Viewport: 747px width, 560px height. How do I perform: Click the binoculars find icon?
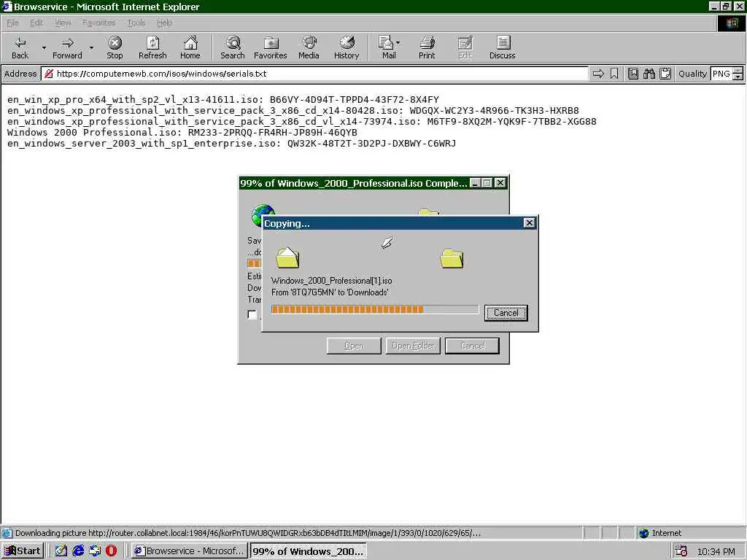coord(649,74)
